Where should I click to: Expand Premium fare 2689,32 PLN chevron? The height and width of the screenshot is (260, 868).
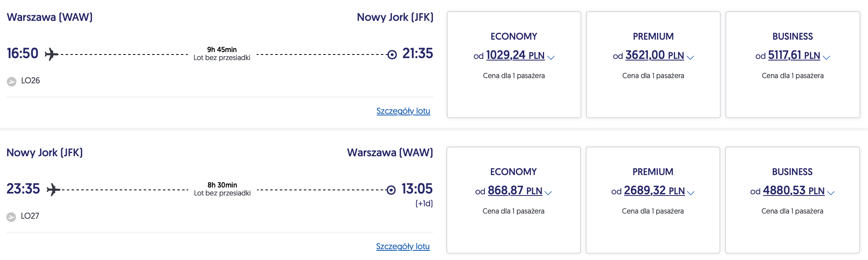pos(691,193)
